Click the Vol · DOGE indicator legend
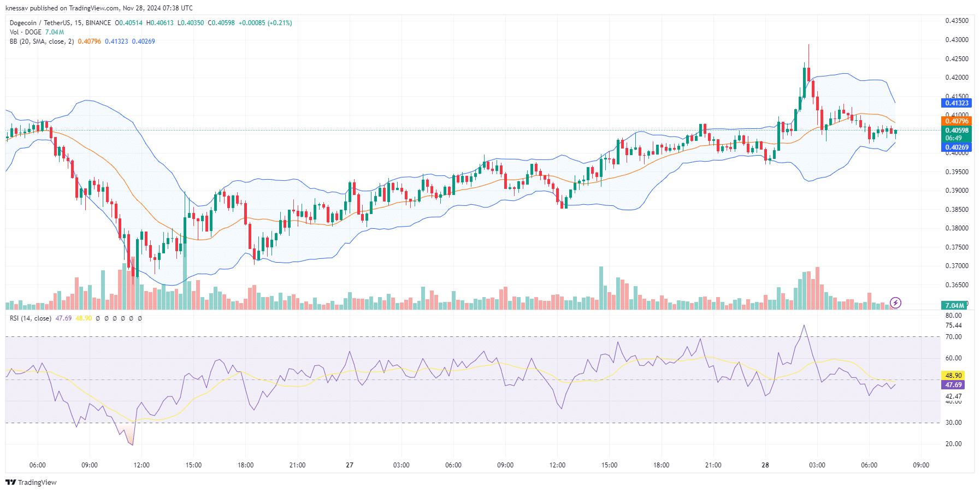 [26, 32]
